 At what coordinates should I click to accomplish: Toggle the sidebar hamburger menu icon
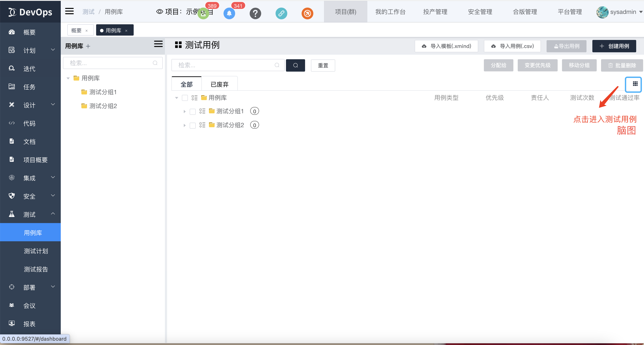(x=69, y=11)
